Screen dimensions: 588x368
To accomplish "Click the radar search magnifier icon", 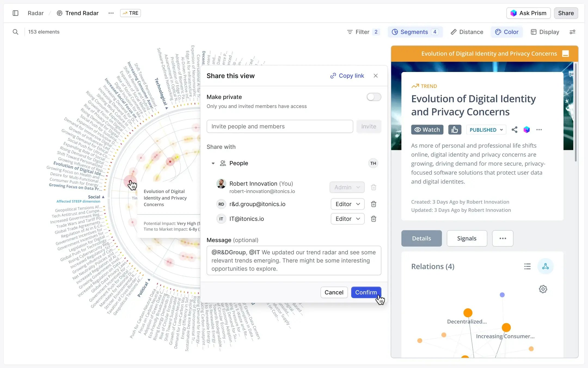I will click(x=16, y=32).
